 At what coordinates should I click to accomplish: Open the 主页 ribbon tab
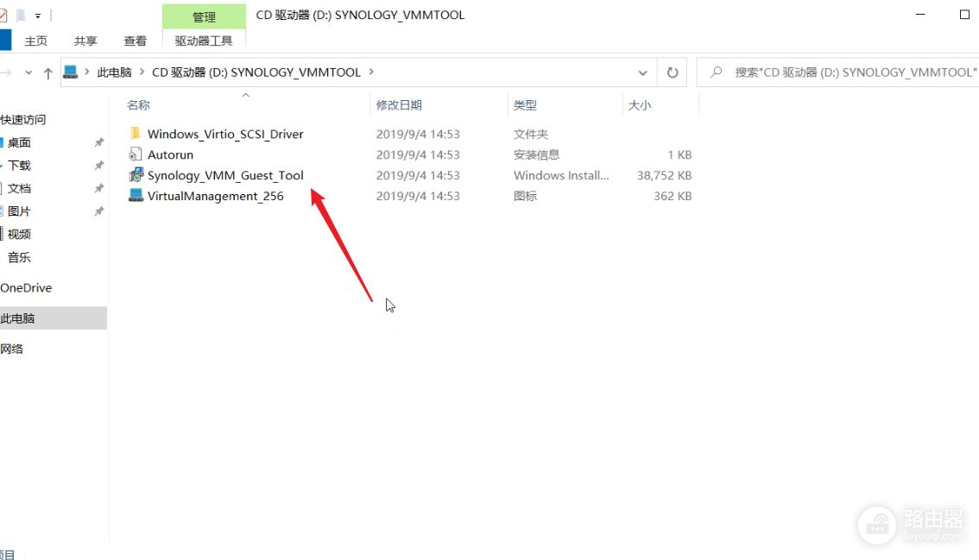click(x=35, y=41)
